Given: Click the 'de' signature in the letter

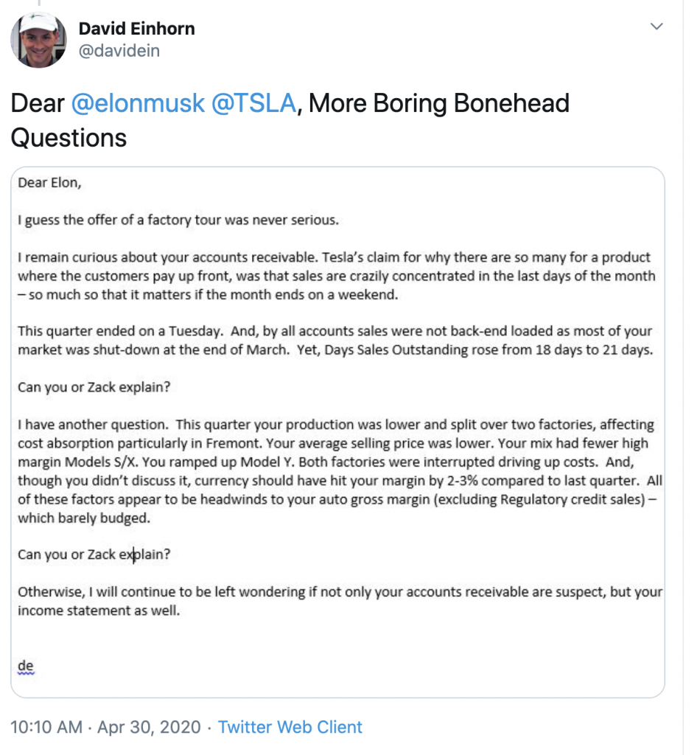Looking at the screenshot, I should (x=26, y=666).
